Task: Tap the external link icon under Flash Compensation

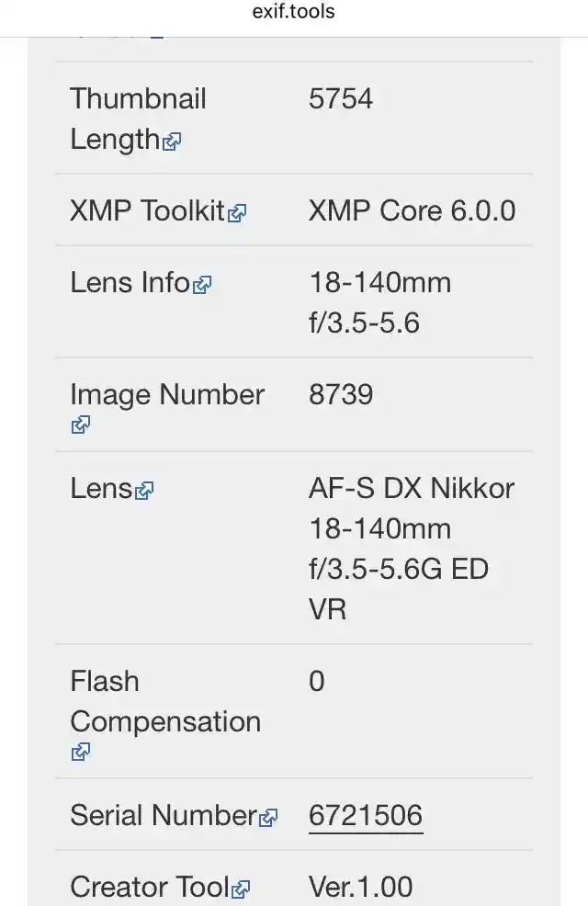Action: (80, 752)
